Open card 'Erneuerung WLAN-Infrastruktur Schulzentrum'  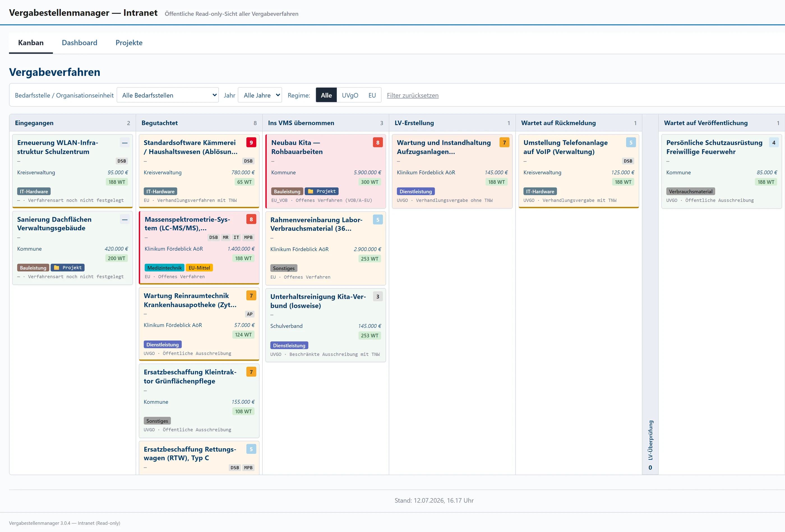coord(72,171)
